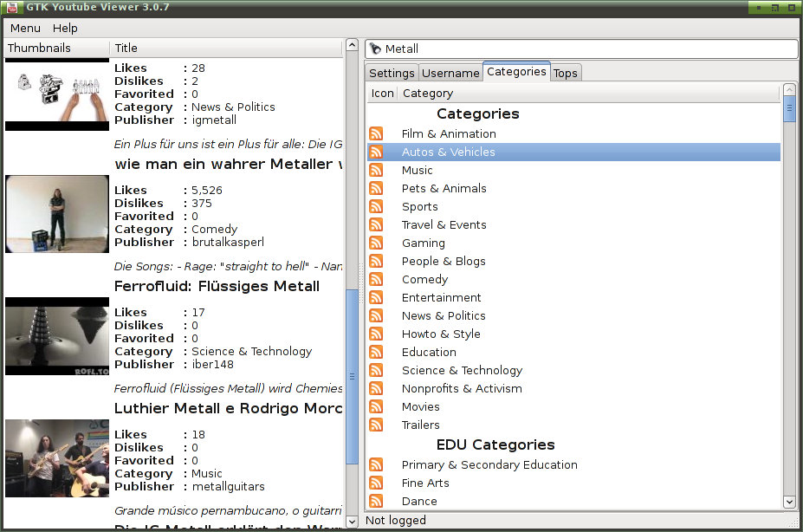The width and height of the screenshot is (803, 532).
Task: Click the RSS icon next to Pets & Animals
Action: tap(376, 188)
